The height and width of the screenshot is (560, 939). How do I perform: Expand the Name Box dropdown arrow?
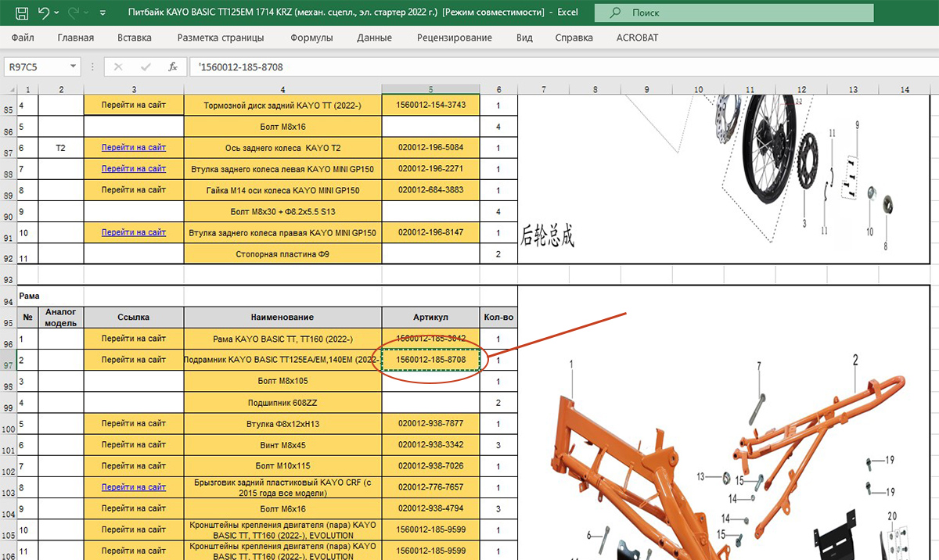(x=73, y=67)
